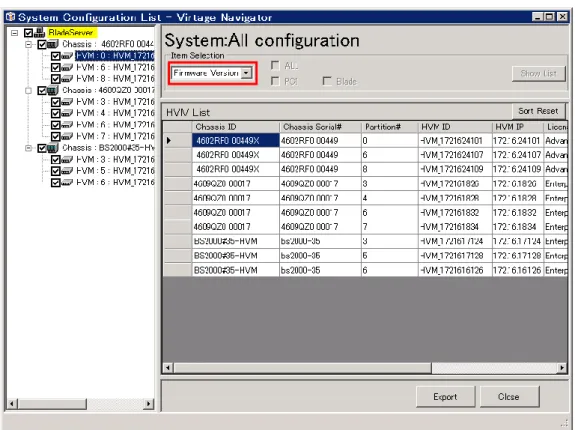Select the HVM : 7 : HVM_17216 tree item
This screenshot has height=430, width=575.
115,136
